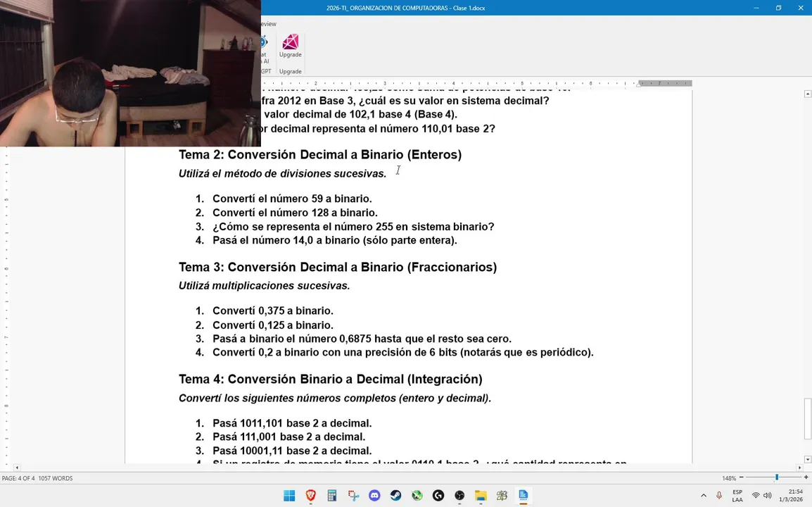Screen dimensions: 812x507
Task: Click the vertical scrollbar up arrow
Action: click(x=807, y=94)
